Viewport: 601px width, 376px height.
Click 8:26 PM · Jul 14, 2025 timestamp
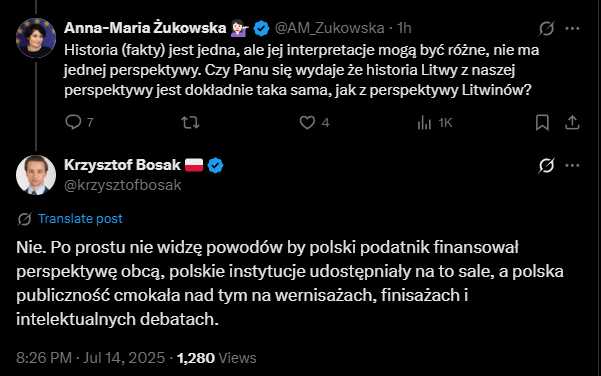coord(90,358)
